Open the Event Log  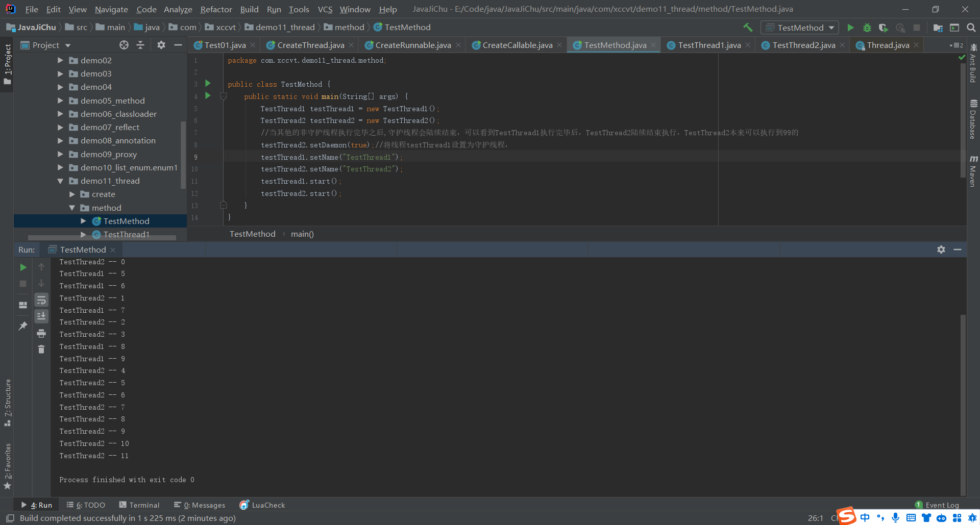[937, 505]
